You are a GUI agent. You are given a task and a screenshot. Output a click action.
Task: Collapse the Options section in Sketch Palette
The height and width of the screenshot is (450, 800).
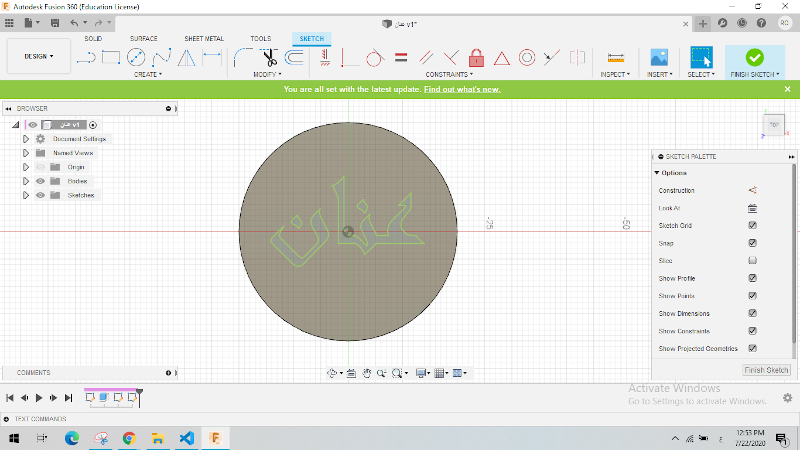pyautogui.click(x=657, y=172)
